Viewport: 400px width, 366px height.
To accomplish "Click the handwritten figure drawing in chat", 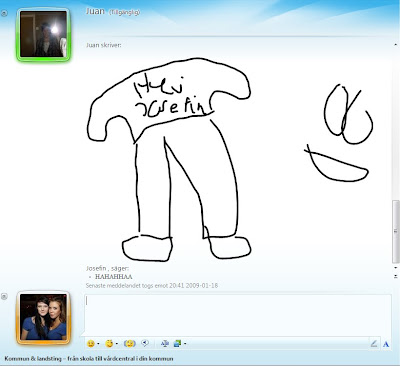I will (170, 160).
